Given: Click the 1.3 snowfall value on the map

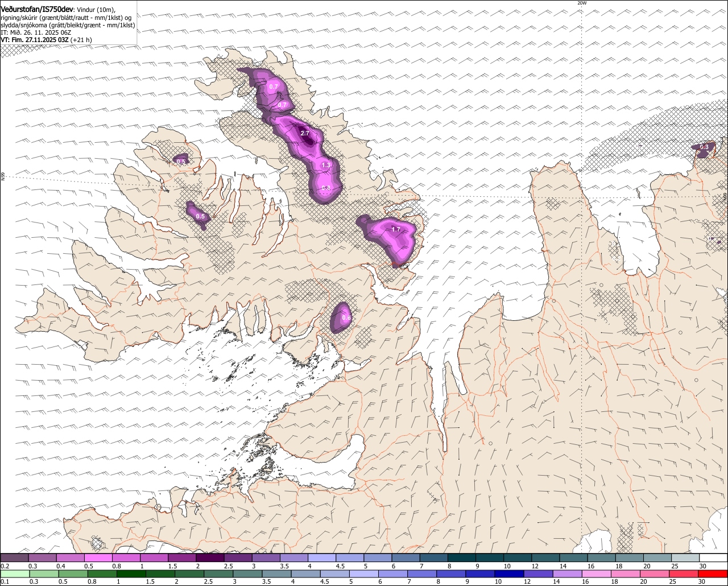Looking at the screenshot, I should click(x=326, y=165).
